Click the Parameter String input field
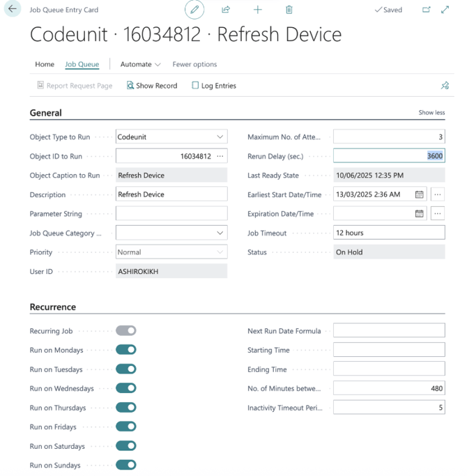 tap(171, 214)
